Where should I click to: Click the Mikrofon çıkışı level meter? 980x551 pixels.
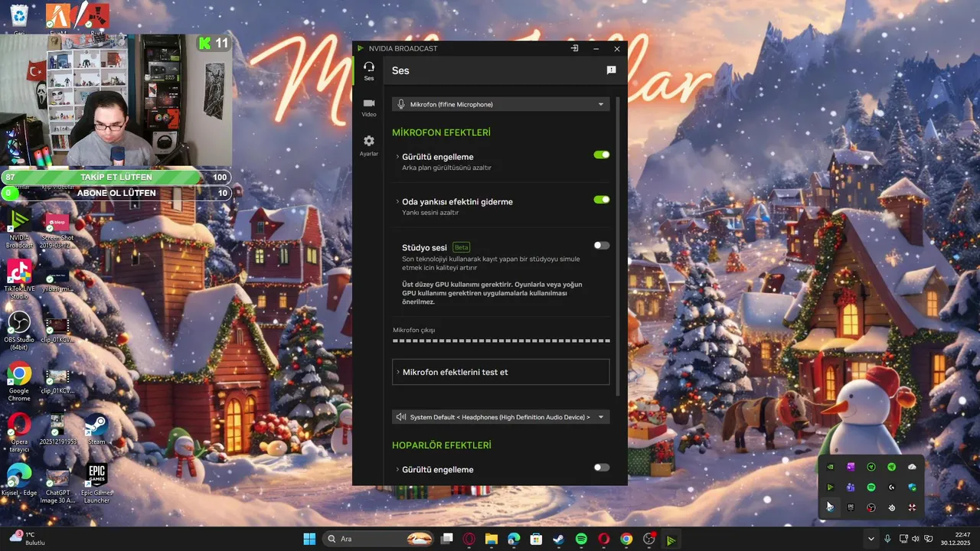pyautogui.click(x=501, y=341)
